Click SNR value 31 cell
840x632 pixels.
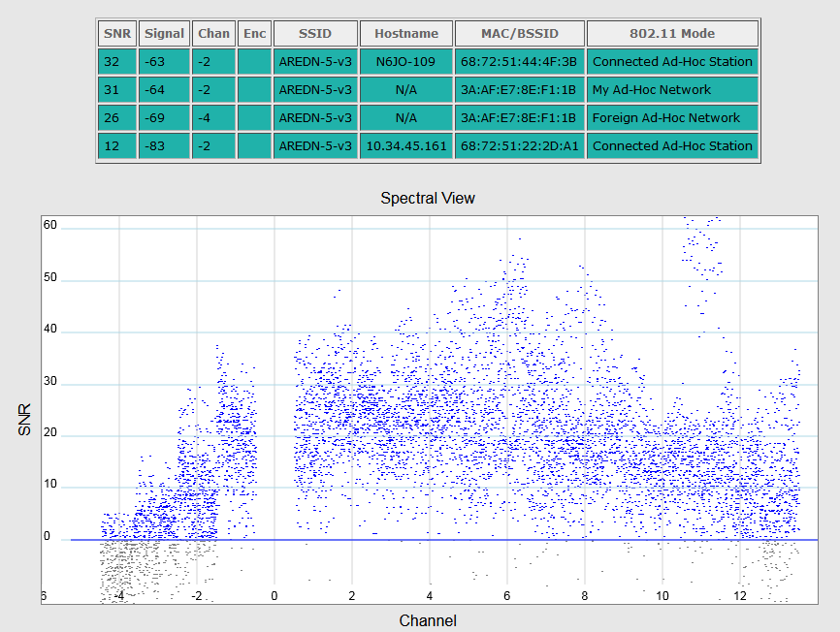[117, 89]
